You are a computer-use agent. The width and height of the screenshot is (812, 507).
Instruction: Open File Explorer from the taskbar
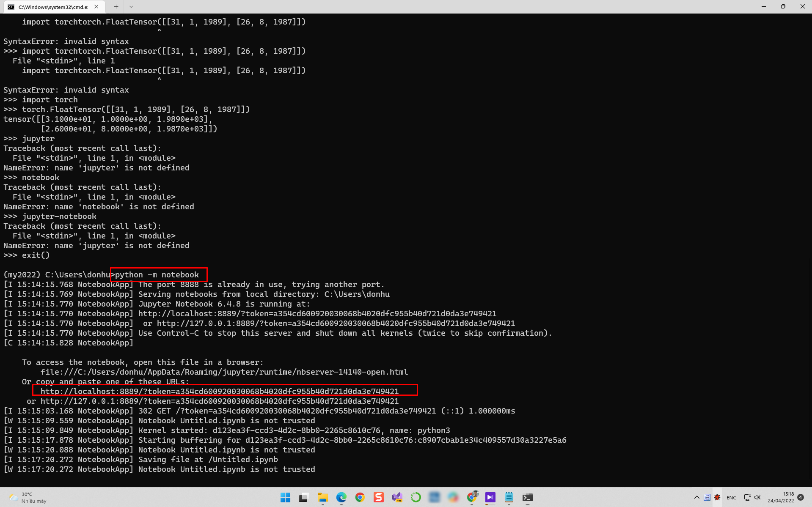pyautogui.click(x=322, y=497)
